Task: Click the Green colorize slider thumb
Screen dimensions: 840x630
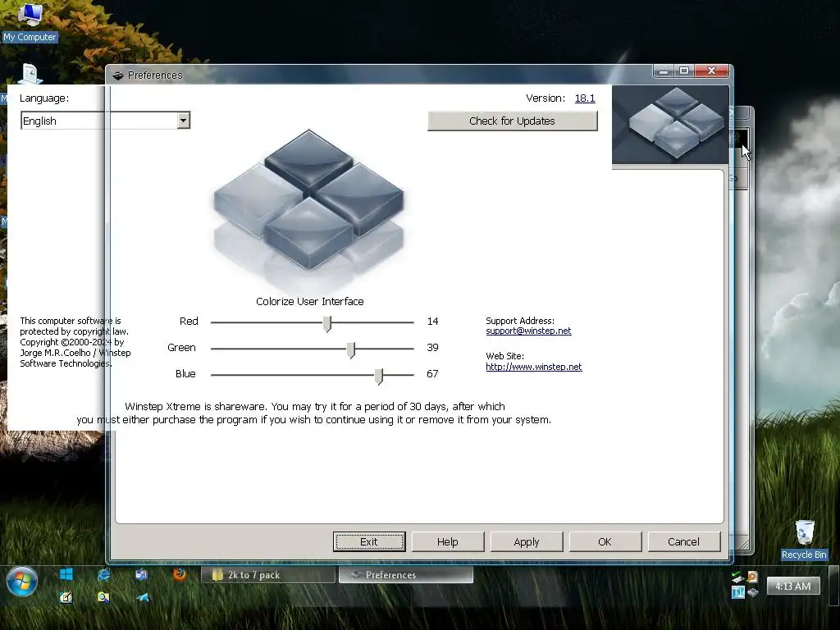Action: [x=350, y=349]
